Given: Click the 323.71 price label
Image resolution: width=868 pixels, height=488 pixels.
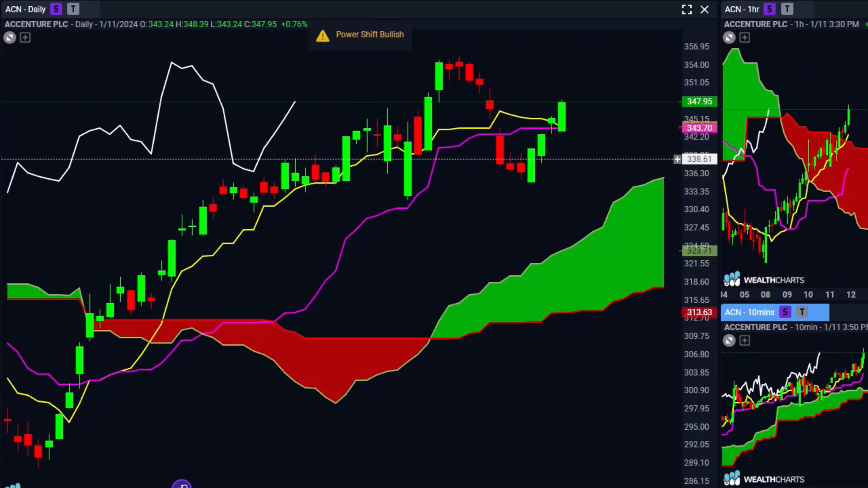Looking at the screenshot, I should coord(699,250).
